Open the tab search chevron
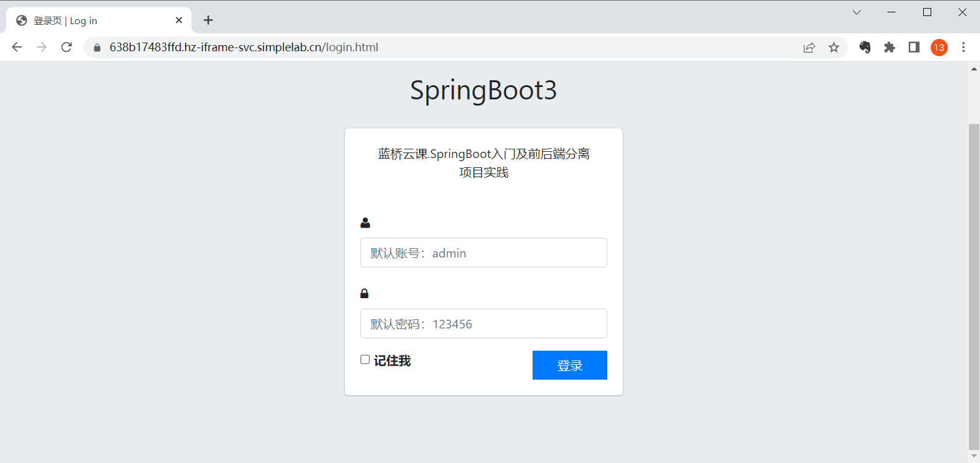 pyautogui.click(x=857, y=12)
